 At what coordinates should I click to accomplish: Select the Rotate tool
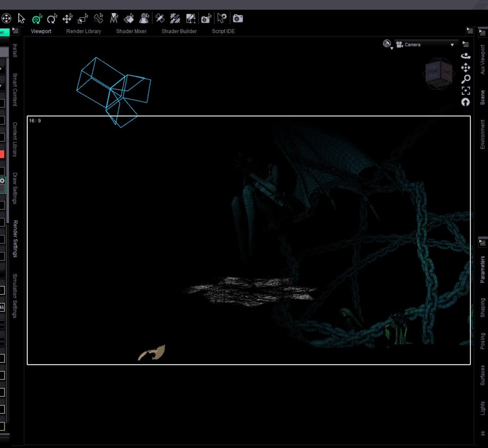tap(52, 18)
